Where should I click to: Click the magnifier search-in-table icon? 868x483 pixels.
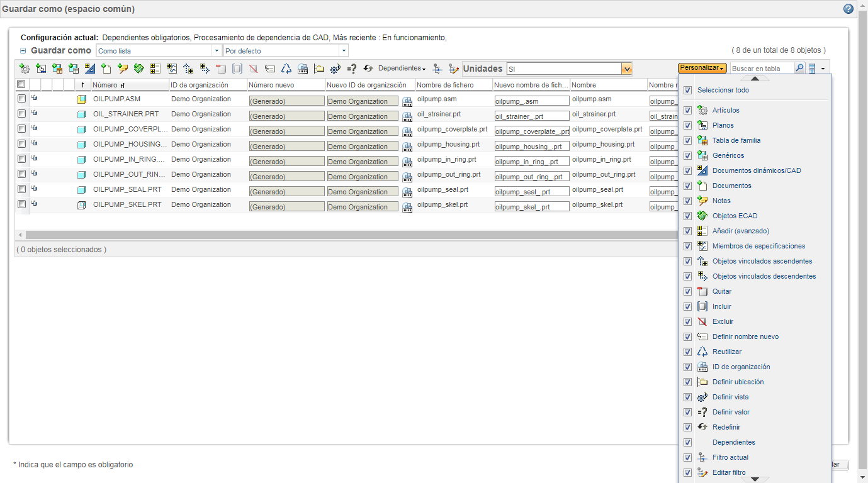tap(799, 69)
